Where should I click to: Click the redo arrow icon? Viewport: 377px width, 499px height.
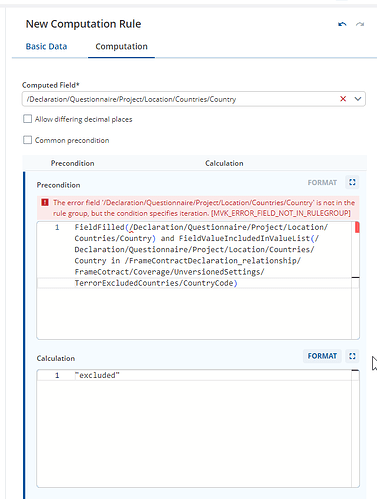click(x=360, y=24)
